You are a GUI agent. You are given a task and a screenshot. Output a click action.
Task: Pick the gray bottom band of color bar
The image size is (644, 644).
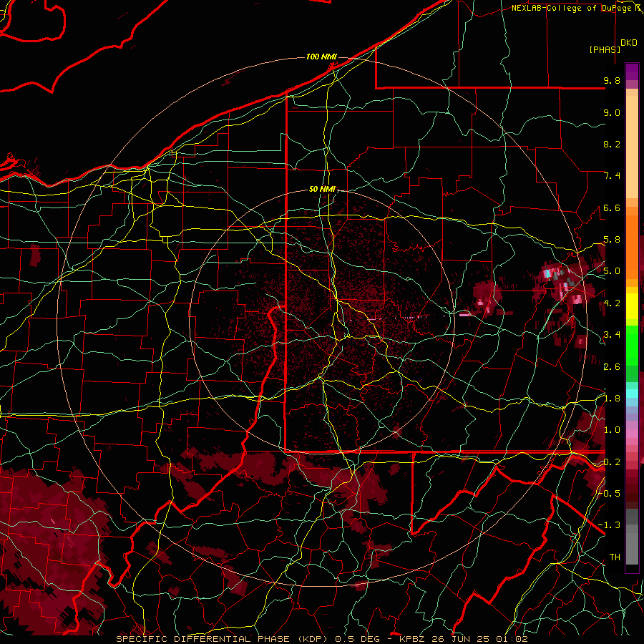[632, 536]
